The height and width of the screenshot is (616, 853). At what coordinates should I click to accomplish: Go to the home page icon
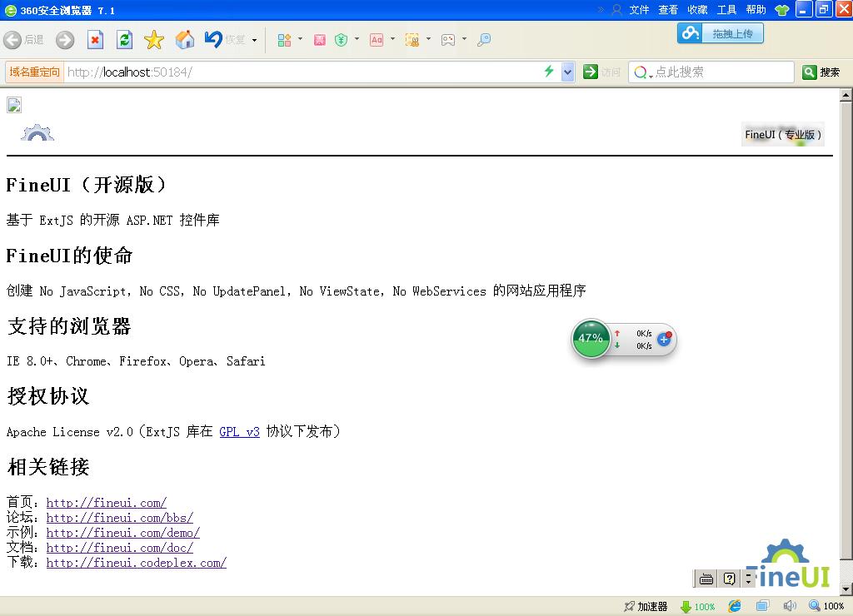[184, 40]
